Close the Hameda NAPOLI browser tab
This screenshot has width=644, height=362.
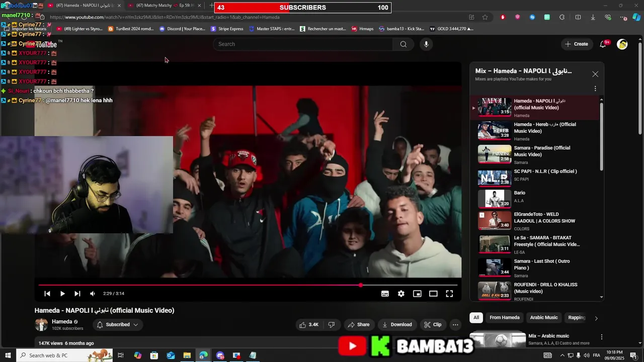click(x=119, y=6)
